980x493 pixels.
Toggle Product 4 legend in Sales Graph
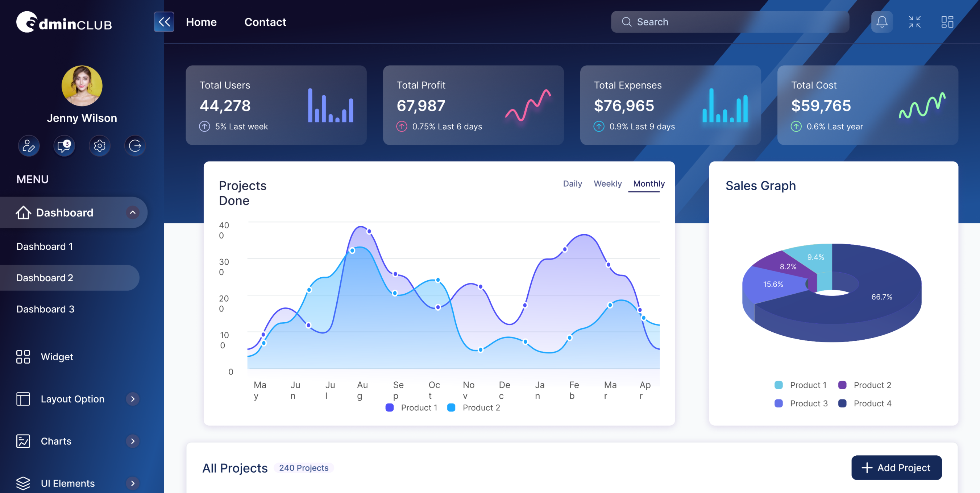pos(865,403)
